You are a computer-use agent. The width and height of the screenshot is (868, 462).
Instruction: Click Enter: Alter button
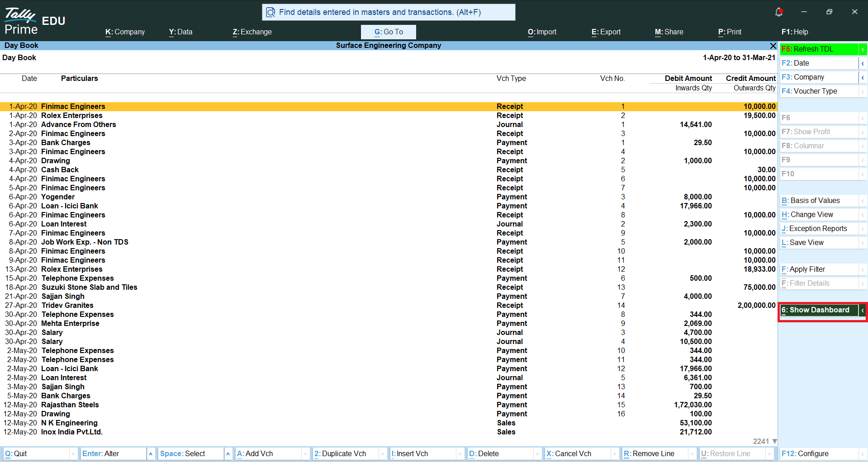[114, 454]
